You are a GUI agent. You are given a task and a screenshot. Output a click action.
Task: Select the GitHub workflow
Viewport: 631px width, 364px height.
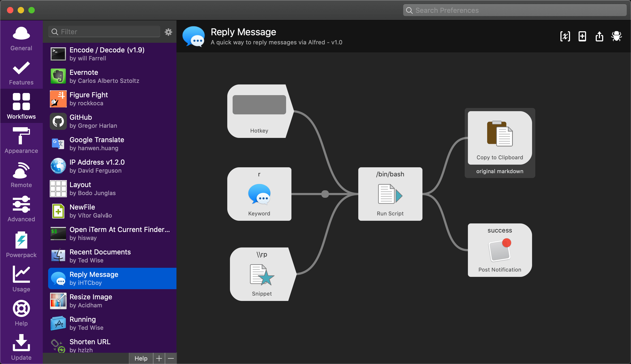coord(112,121)
